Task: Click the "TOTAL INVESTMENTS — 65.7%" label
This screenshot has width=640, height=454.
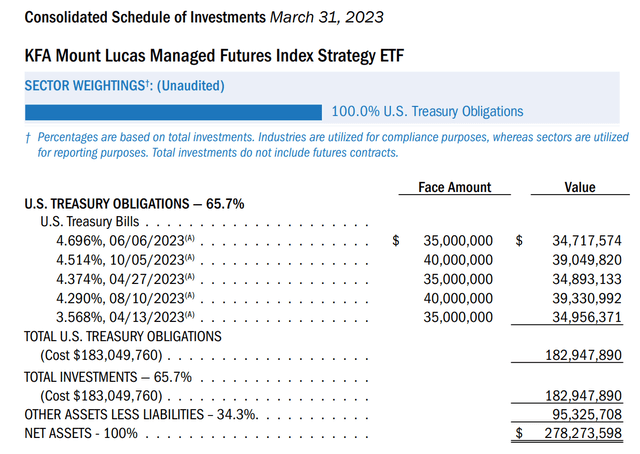Action: [107, 376]
